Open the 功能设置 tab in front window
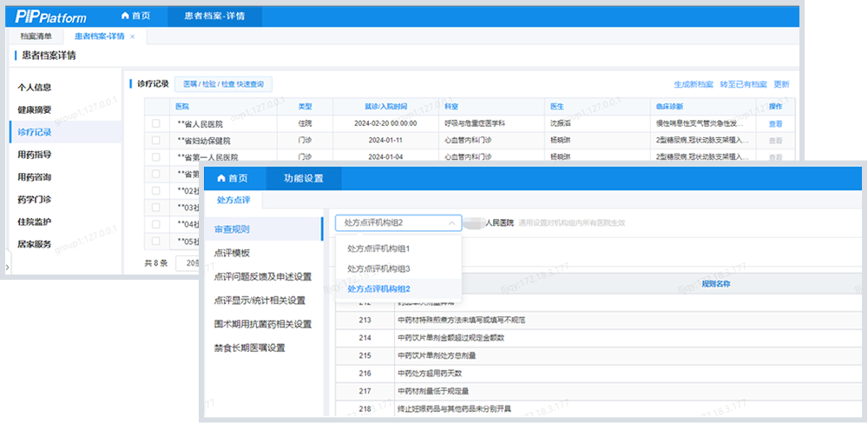Viewport: 868px width, 424px height. pyautogui.click(x=303, y=178)
